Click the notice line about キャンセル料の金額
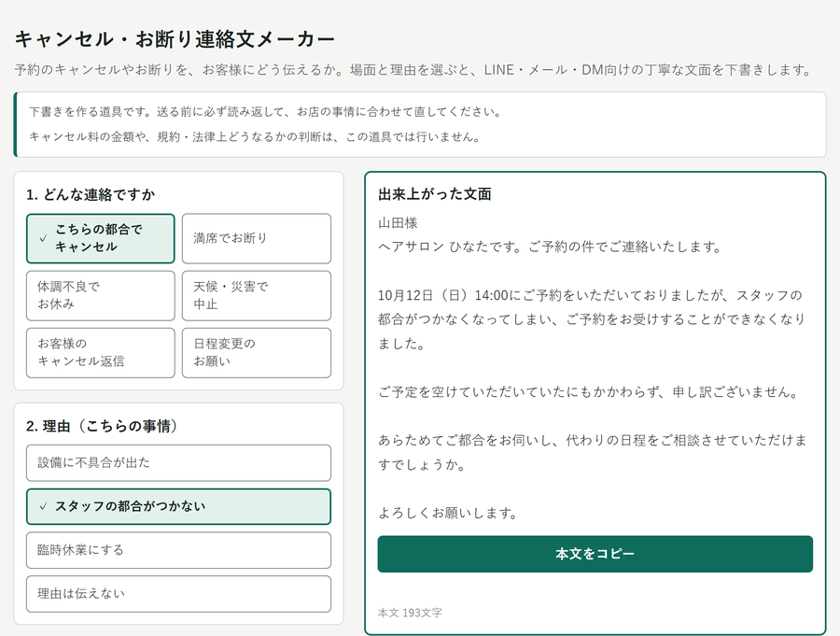Screen dimensions: 840x636 (x=255, y=136)
